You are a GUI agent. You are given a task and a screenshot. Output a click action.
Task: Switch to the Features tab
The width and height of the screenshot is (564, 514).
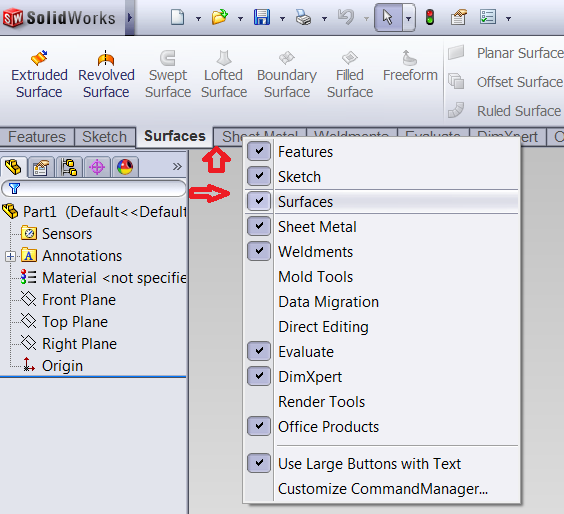click(x=37, y=137)
